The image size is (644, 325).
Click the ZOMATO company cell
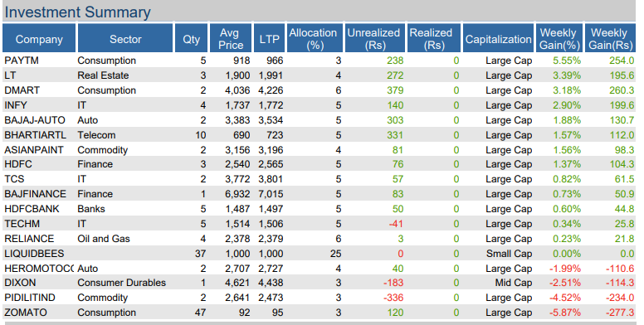(x=26, y=313)
